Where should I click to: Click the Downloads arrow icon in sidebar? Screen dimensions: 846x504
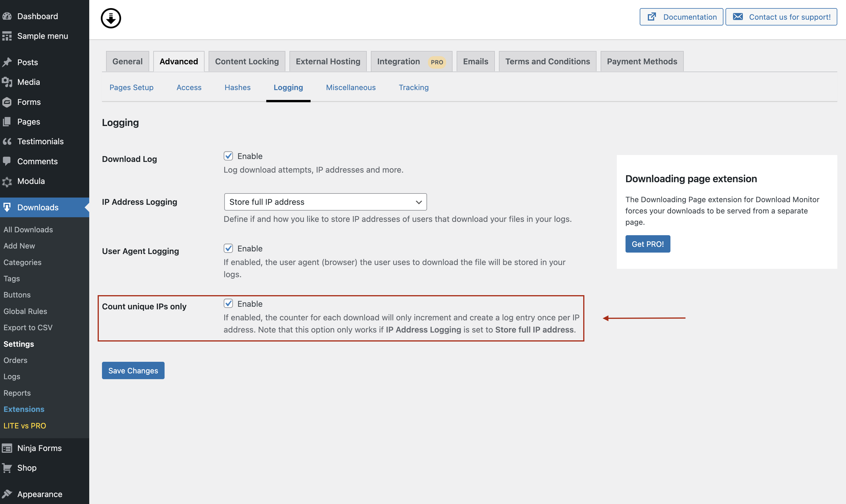[x=7, y=207]
